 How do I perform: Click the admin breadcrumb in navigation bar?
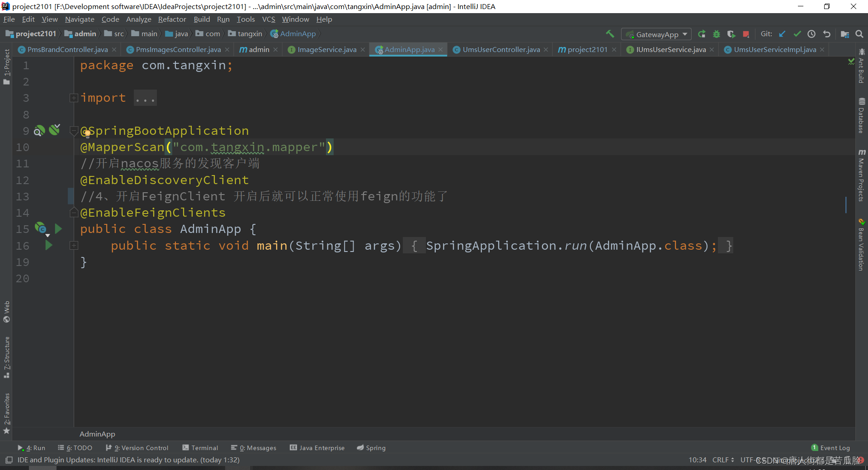pyautogui.click(x=80, y=34)
